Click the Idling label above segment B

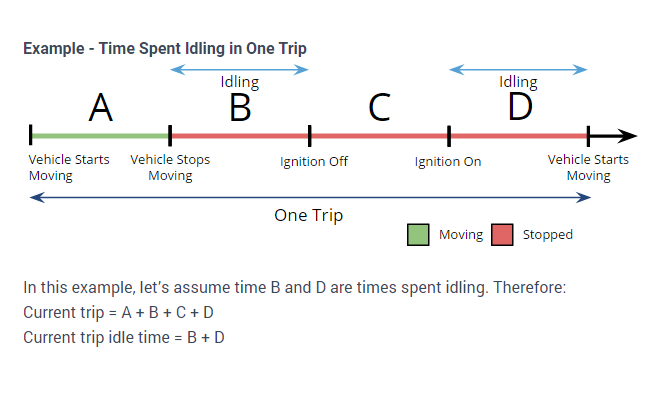tap(240, 82)
